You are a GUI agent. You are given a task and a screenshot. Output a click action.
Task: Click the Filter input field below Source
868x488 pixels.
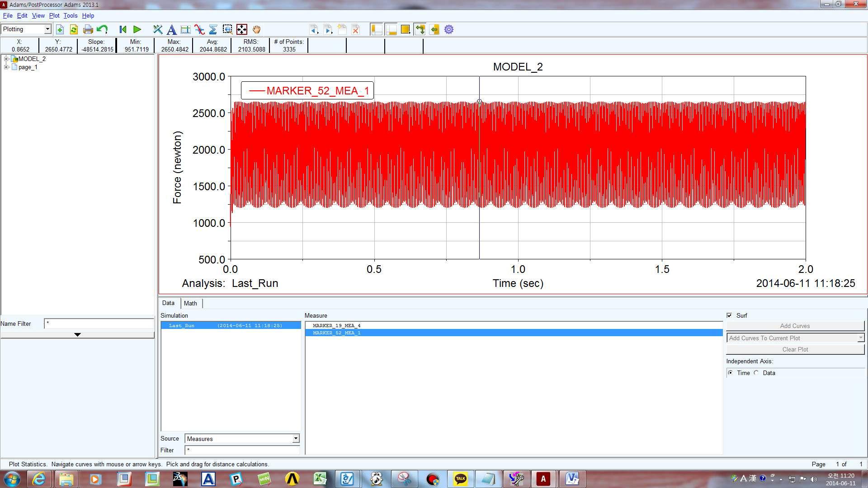242,450
